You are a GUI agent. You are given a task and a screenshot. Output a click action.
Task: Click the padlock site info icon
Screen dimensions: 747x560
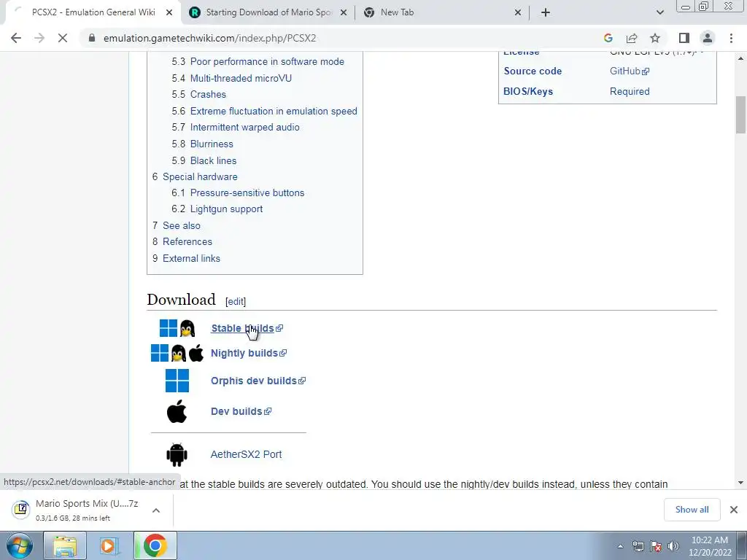(92, 38)
